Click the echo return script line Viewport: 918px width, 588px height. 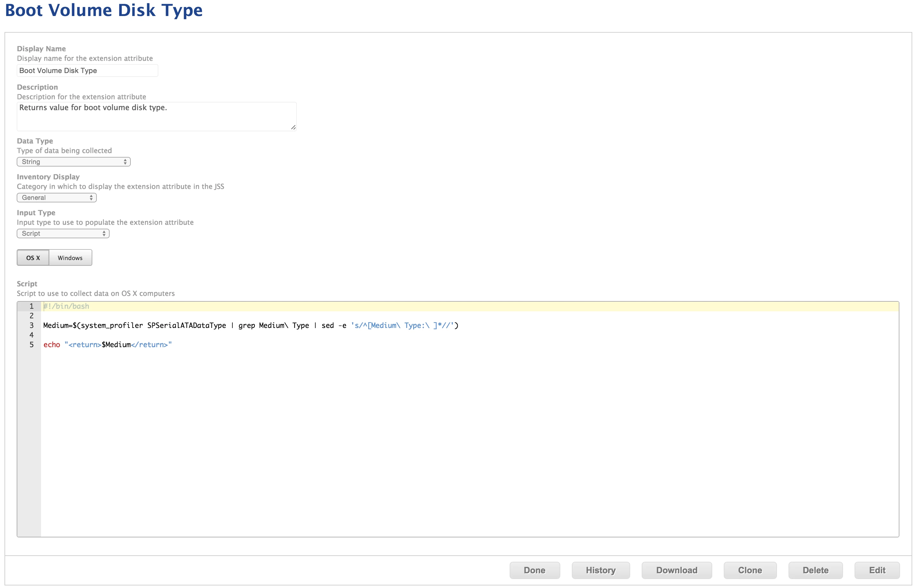point(107,345)
